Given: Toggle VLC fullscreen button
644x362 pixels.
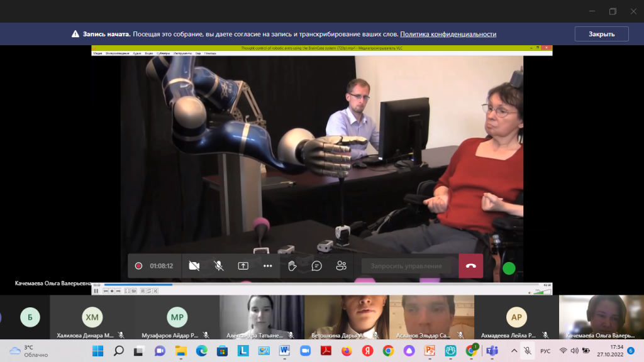Looking at the screenshot, I should [127, 291].
